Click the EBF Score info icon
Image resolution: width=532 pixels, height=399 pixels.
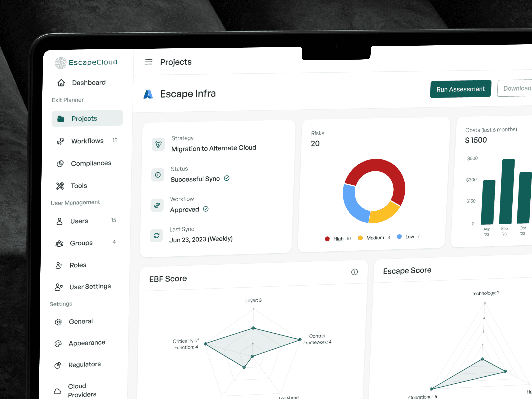[x=354, y=272]
